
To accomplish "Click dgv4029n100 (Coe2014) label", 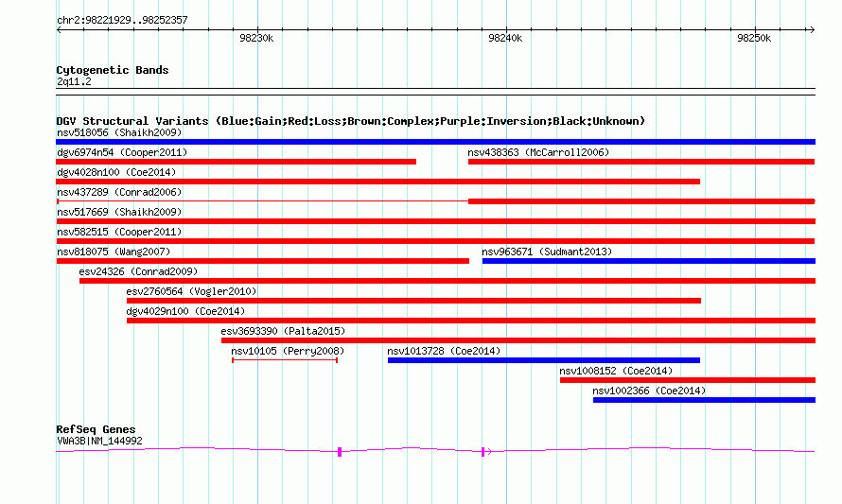I will tap(185, 311).
